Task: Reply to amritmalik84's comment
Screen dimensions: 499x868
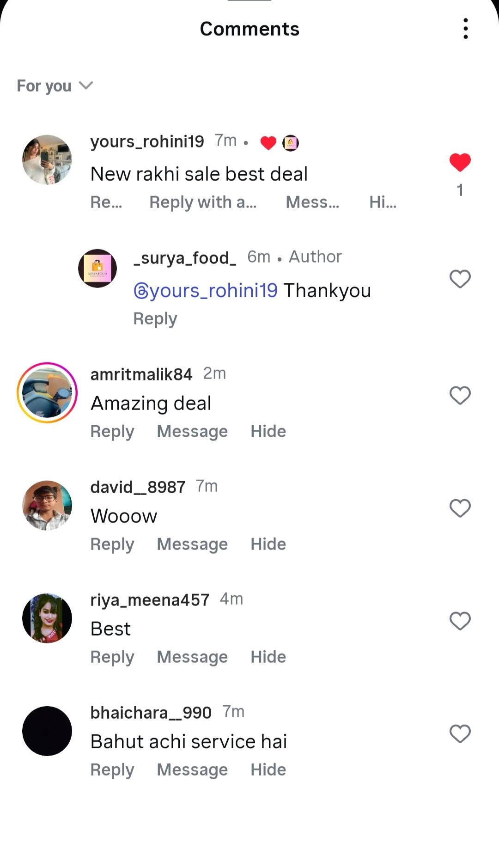Action: 112,431
